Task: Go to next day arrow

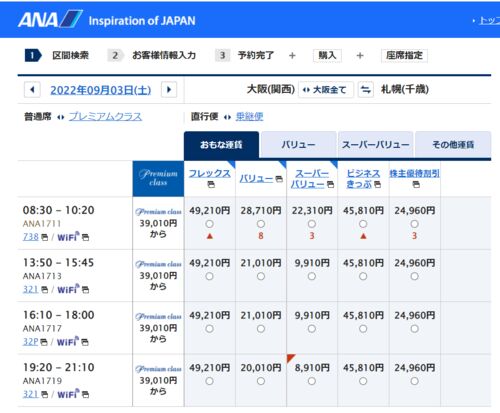Action: (169, 90)
